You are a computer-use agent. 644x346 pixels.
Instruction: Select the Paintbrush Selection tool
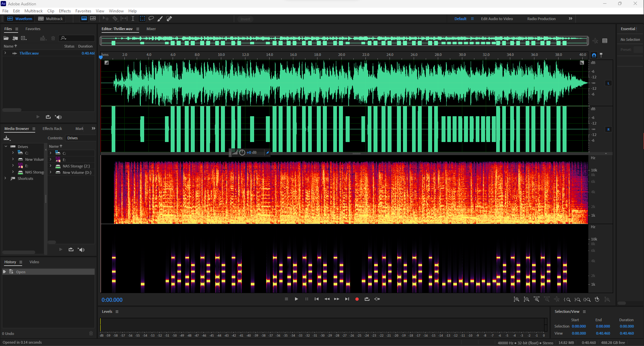point(160,18)
